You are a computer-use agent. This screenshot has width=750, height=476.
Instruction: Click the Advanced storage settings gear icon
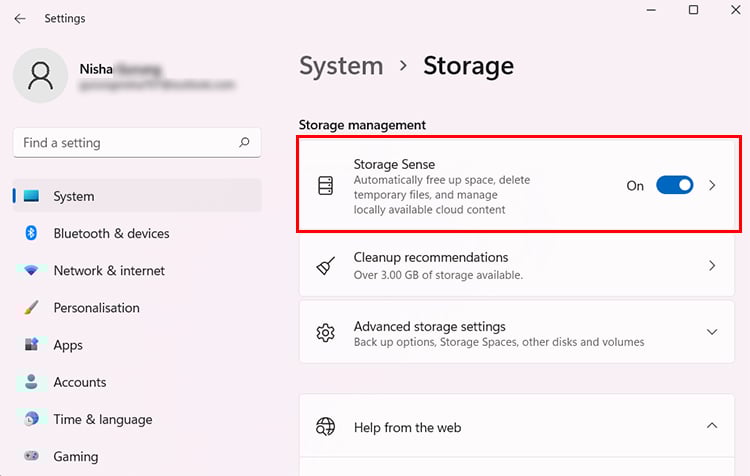click(x=325, y=332)
